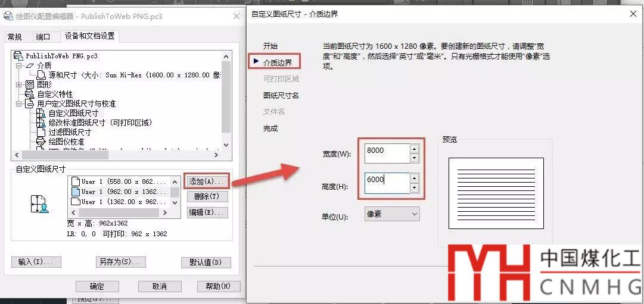This screenshot has width=644, height=304.
Task: Click the PublishToWeb PNG.pc3 root node icon
Action: [x=18, y=56]
